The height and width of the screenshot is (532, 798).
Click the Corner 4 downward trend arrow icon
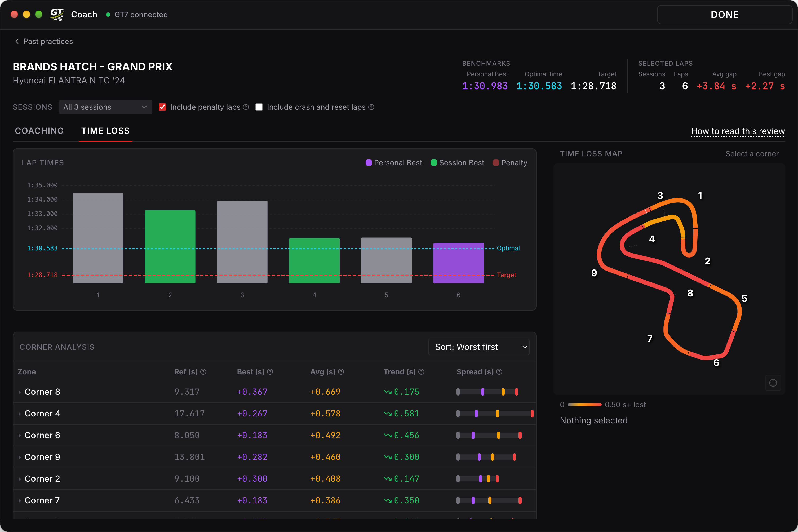[x=387, y=414]
